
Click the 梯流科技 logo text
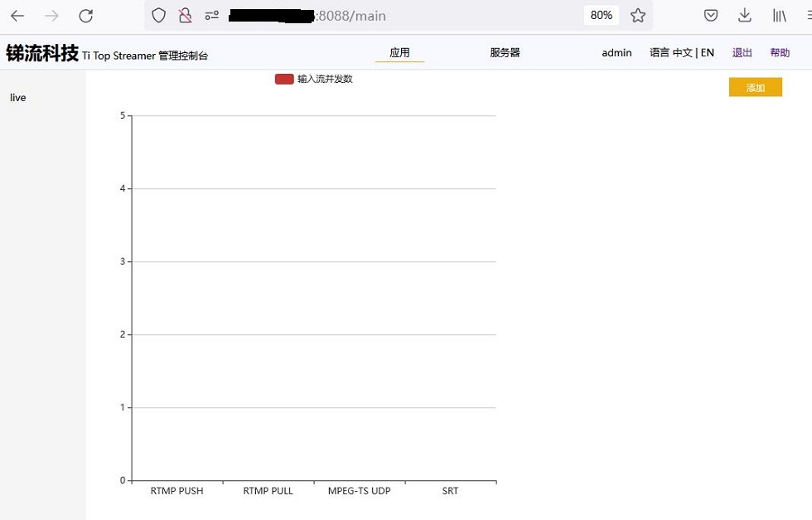[x=42, y=53]
